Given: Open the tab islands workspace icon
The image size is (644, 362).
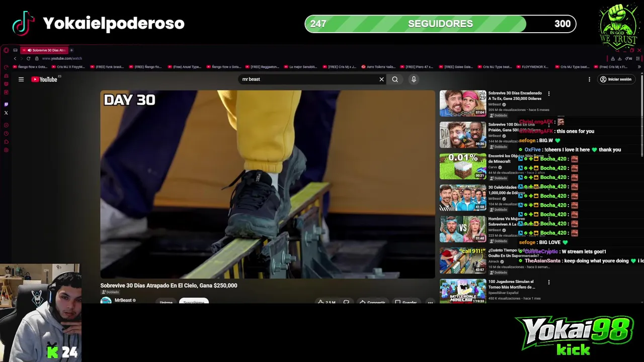Looking at the screenshot, I should [x=15, y=50].
